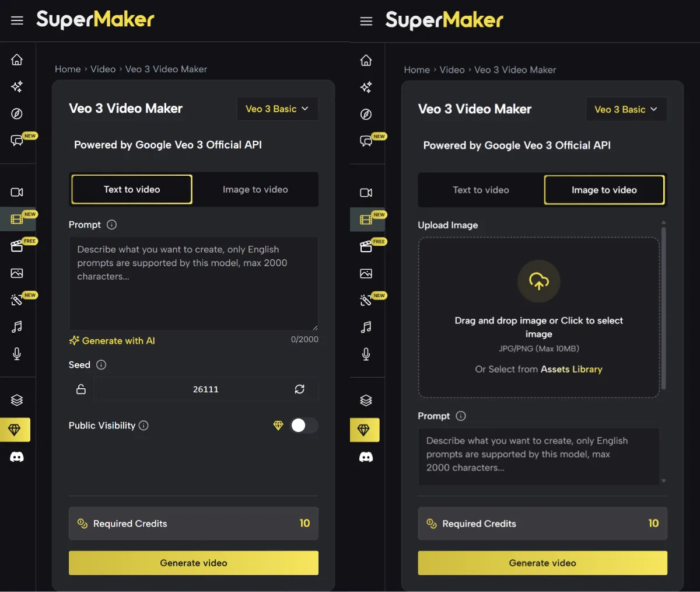Viewport: 700px width, 592px height.
Task: Toggle the seed lock icon
Action: pyautogui.click(x=81, y=389)
